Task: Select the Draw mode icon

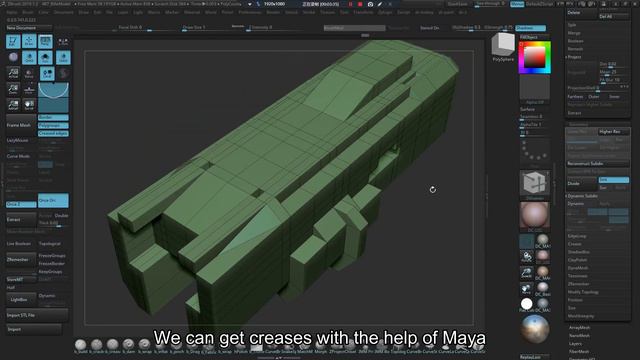Action: 29,42
